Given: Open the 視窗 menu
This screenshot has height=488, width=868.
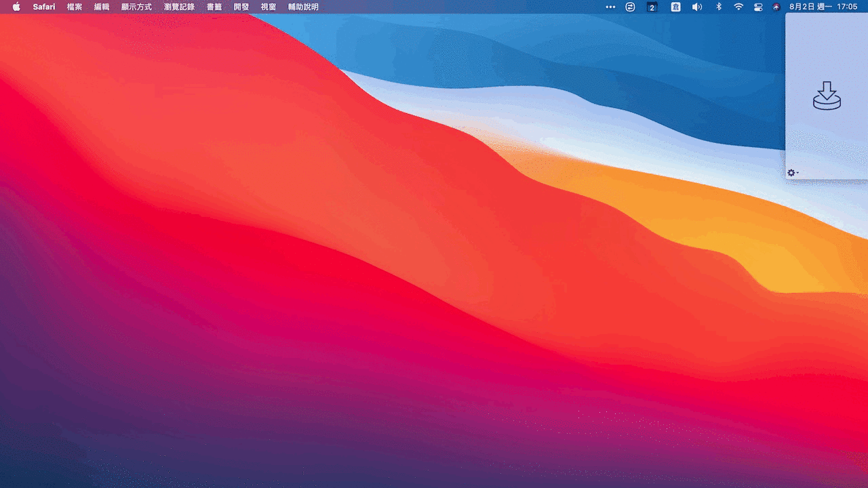Looking at the screenshot, I should tap(269, 7).
